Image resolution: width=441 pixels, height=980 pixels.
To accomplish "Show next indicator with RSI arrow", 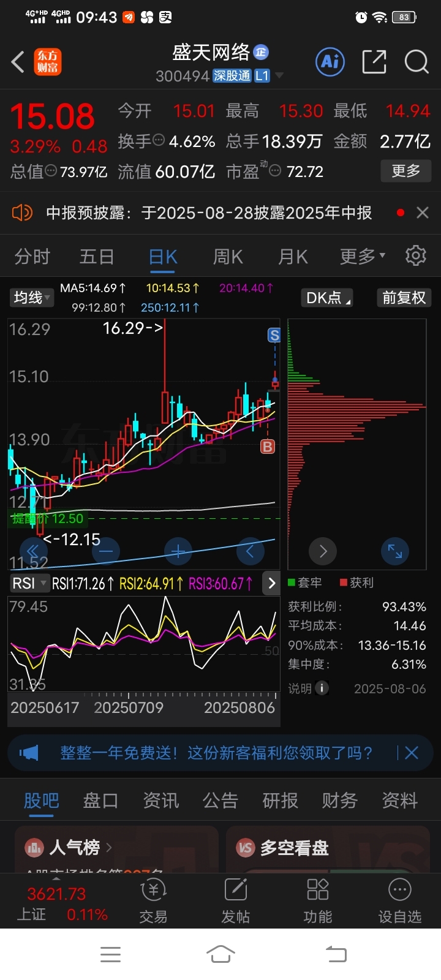I will point(271,583).
